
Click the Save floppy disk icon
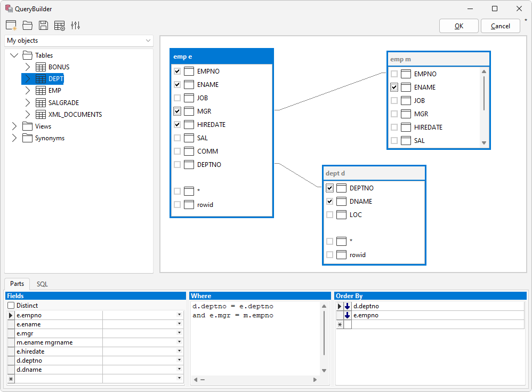point(43,26)
